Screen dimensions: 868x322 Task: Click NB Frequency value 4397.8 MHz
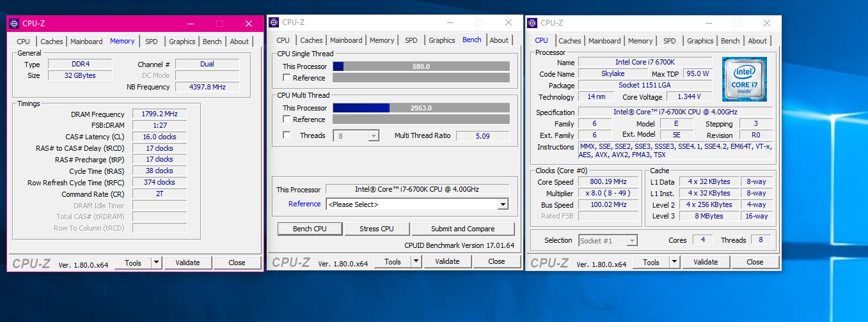207,87
